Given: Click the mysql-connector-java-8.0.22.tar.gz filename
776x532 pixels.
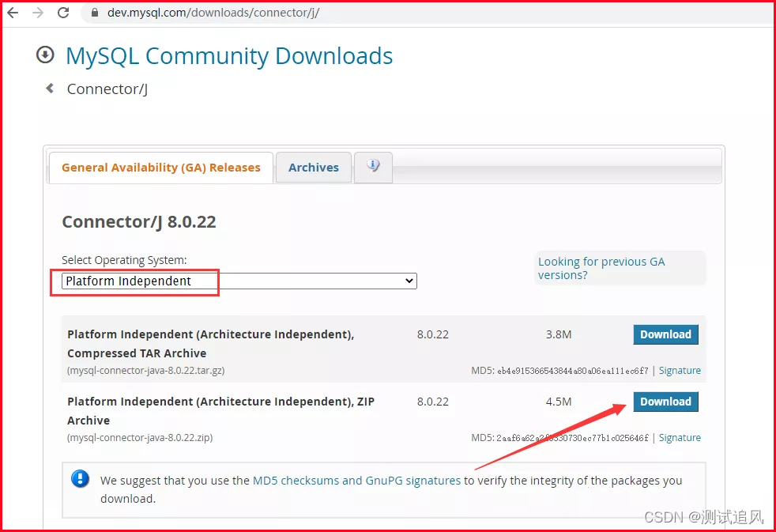Looking at the screenshot, I should point(146,371).
